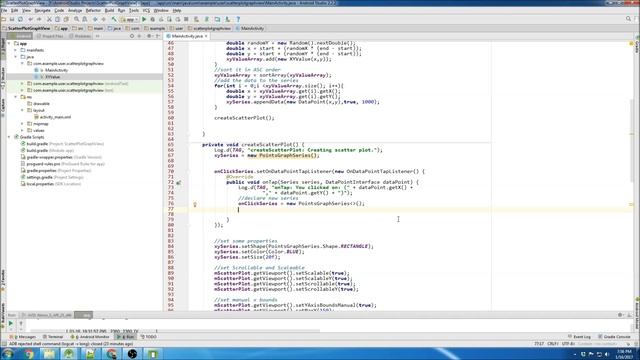This screenshot has width=640, height=360.
Task: Open File Explorer from the taskbar
Action: point(49,354)
